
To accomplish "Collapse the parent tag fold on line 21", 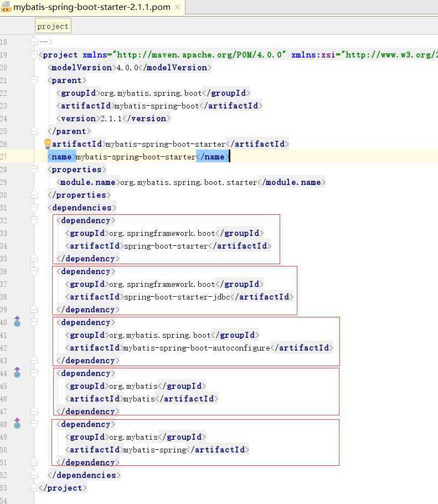I will click(x=34, y=80).
